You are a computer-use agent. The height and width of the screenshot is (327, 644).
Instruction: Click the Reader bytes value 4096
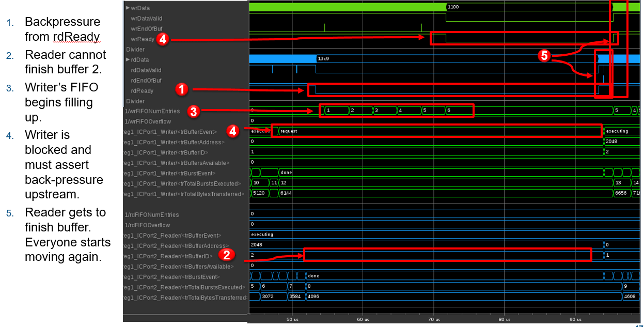[313, 297]
